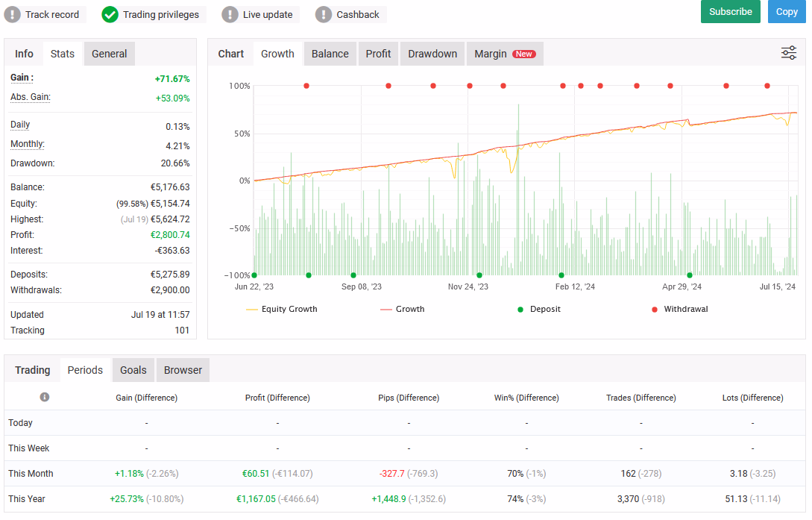Click the green Subscribe button
The image size is (812, 520).
730,11
